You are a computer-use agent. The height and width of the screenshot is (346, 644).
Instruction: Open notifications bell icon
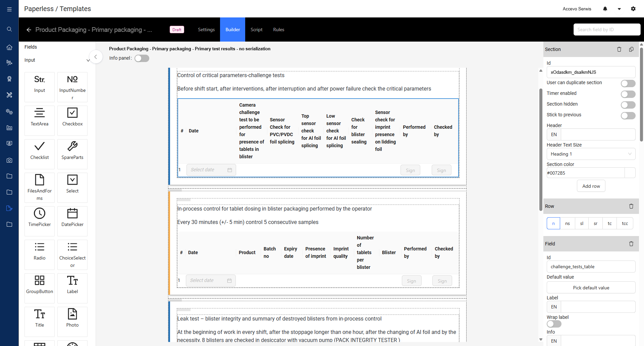(605, 9)
